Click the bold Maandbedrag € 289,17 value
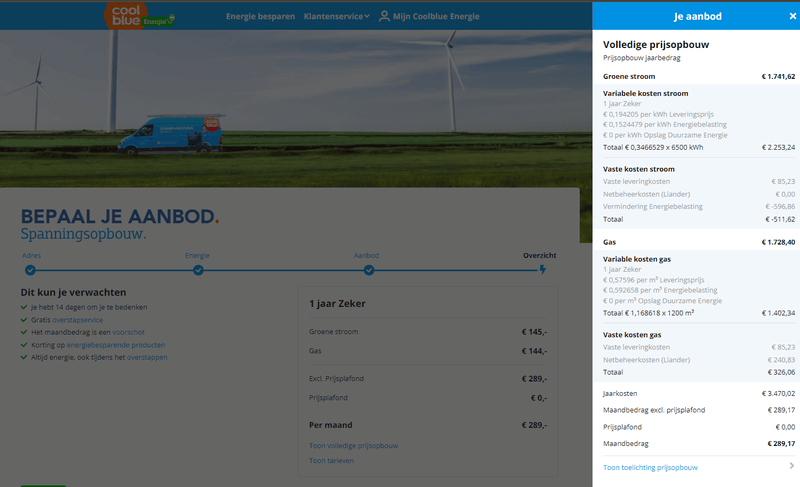Image resolution: width=800 pixels, height=487 pixels. pos(781,444)
